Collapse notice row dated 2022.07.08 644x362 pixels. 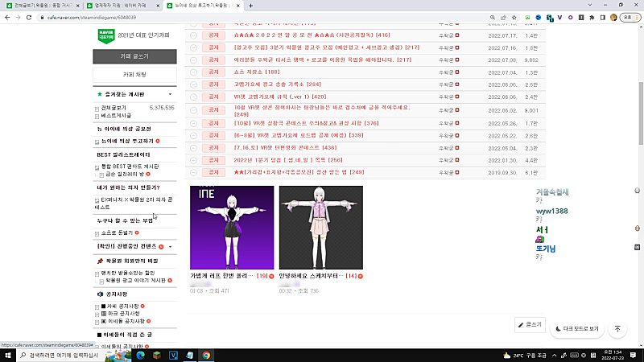[x=193, y=60]
